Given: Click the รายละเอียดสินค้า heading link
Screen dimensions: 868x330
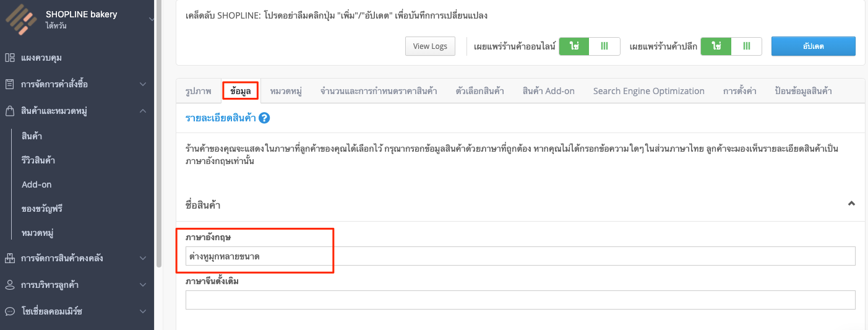Looking at the screenshot, I should 221,118.
